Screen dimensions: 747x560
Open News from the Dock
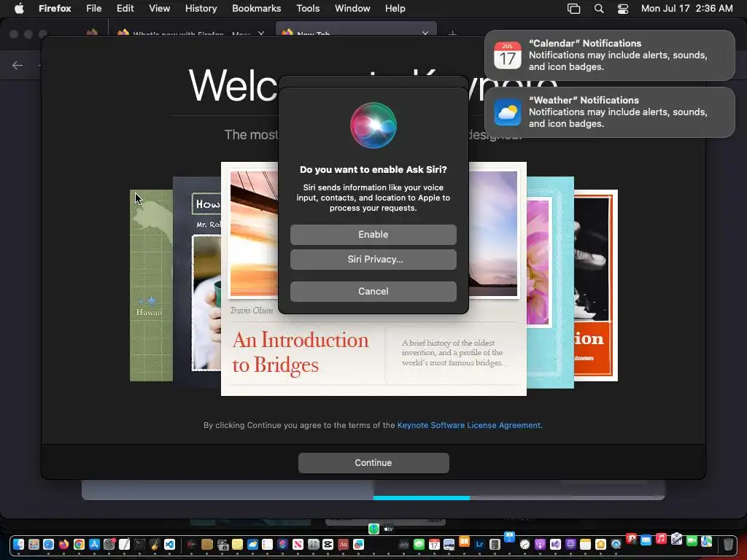[298, 544]
